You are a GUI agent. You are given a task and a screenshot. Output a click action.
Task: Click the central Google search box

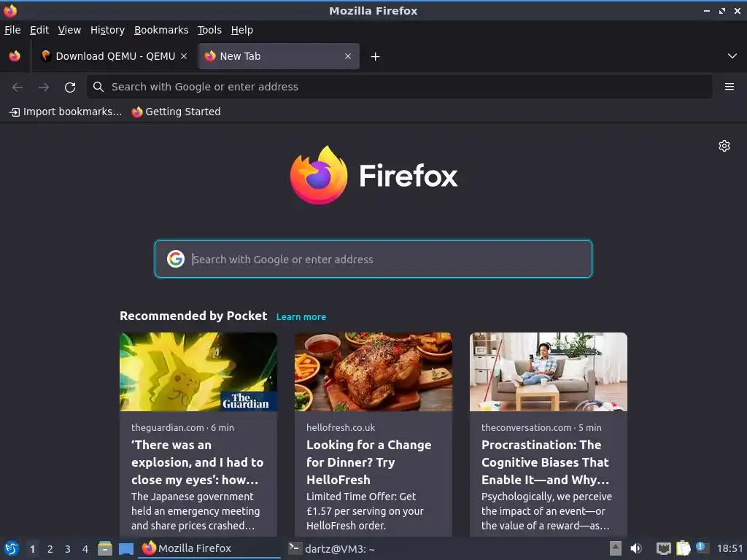(373, 259)
